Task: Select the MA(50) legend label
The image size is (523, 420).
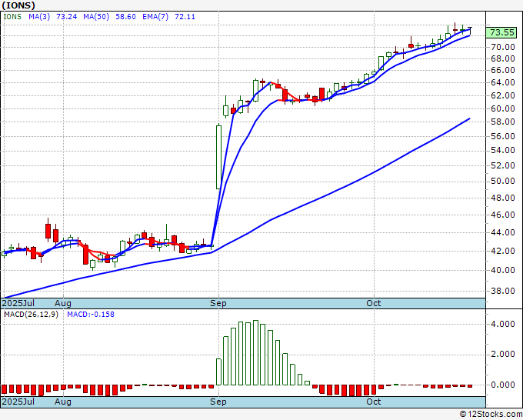Action: 96,17
